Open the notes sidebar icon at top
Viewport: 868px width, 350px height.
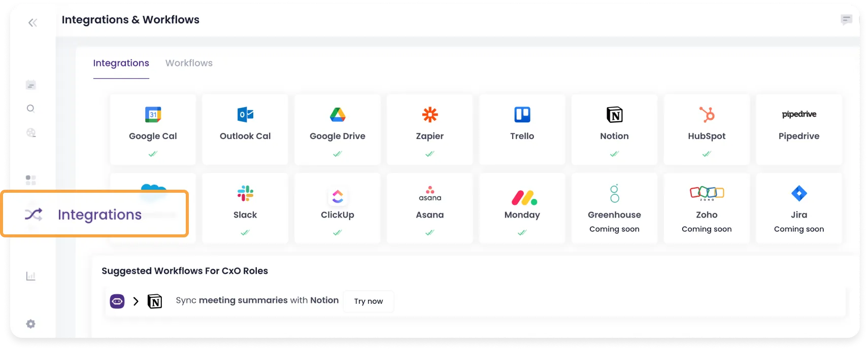pos(30,85)
